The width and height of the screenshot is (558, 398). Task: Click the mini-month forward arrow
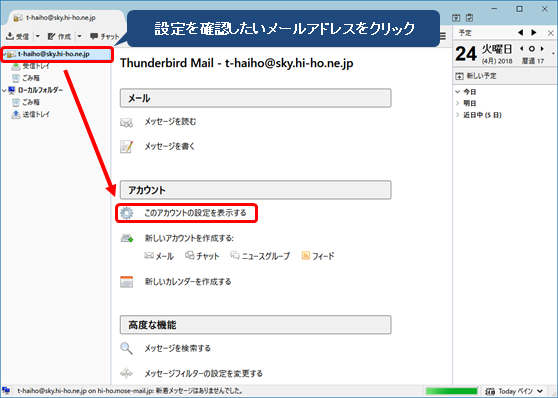(542, 48)
